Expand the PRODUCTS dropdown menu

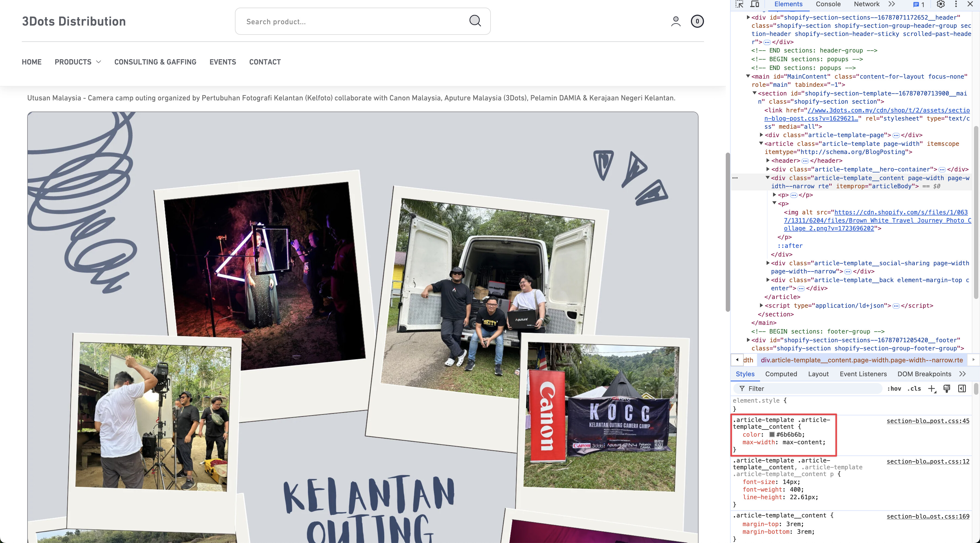click(x=78, y=61)
